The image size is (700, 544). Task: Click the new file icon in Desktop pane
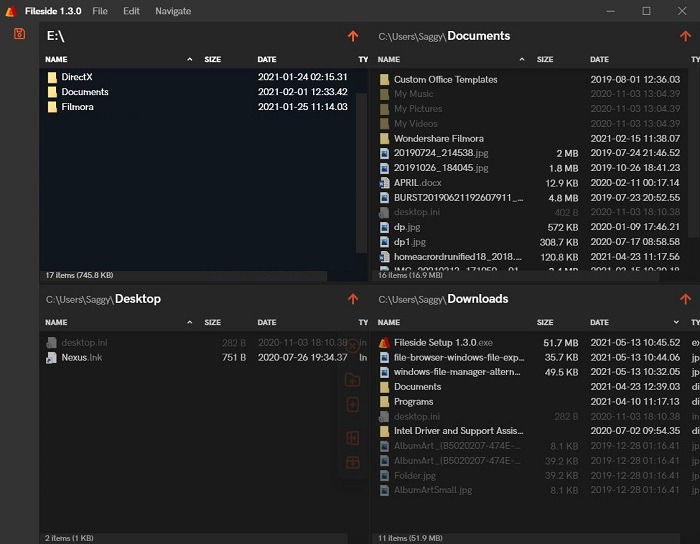(x=353, y=405)
